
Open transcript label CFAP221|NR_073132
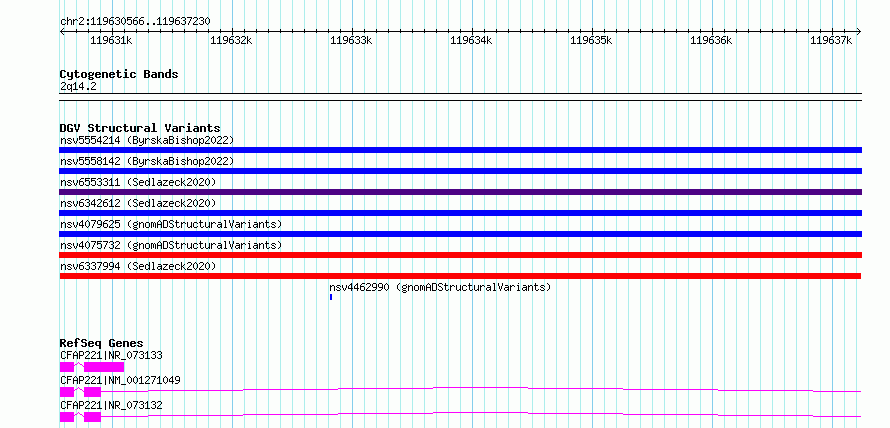(x=111, y=405)
